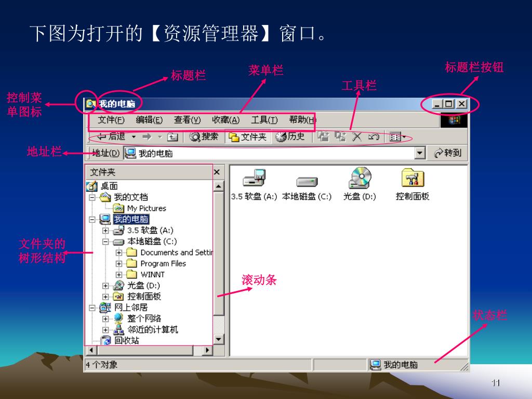The width and height of the screenshot is (532, 399).
Task: Expand the Program Files tree node
Action: click(119, 263)
